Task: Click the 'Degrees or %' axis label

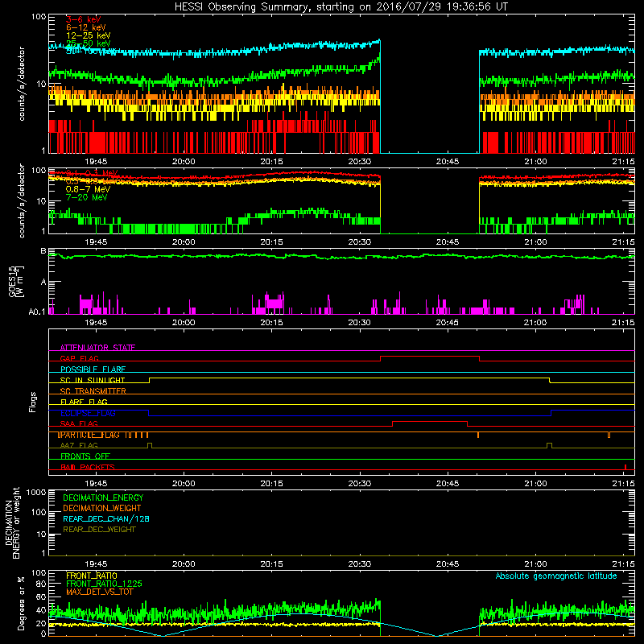Action: tap(21, 603)
